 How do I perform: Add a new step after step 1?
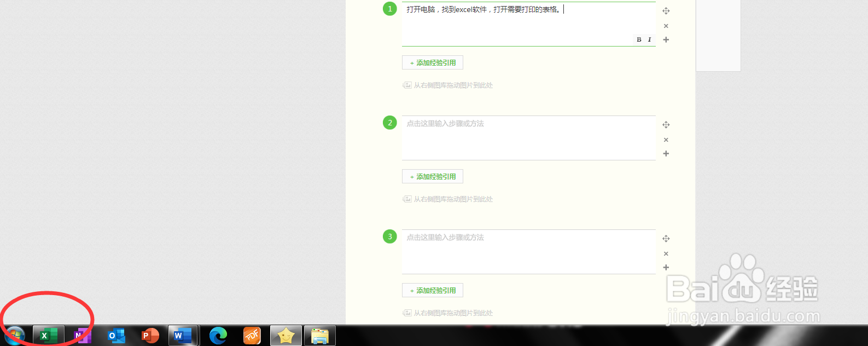tap(666, 39)
